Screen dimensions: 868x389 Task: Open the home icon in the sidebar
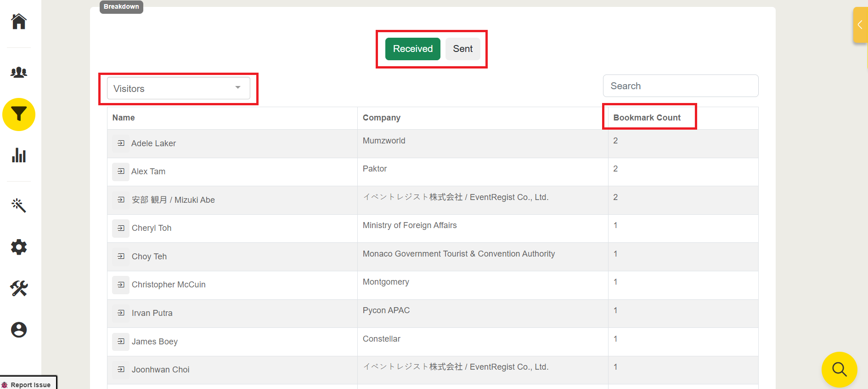(19, 21)
